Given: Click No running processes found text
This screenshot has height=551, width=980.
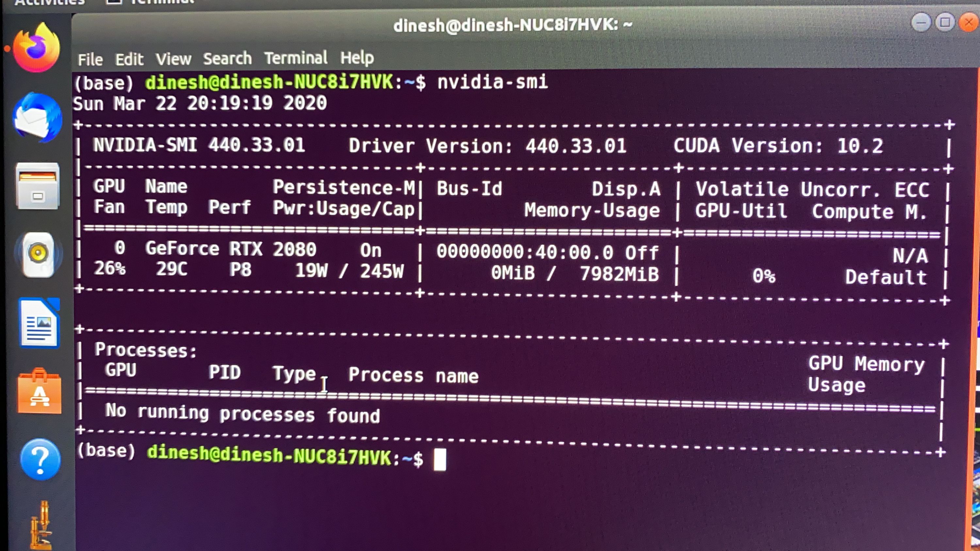Looking at the screenshot, I should [x=243, y=413].
